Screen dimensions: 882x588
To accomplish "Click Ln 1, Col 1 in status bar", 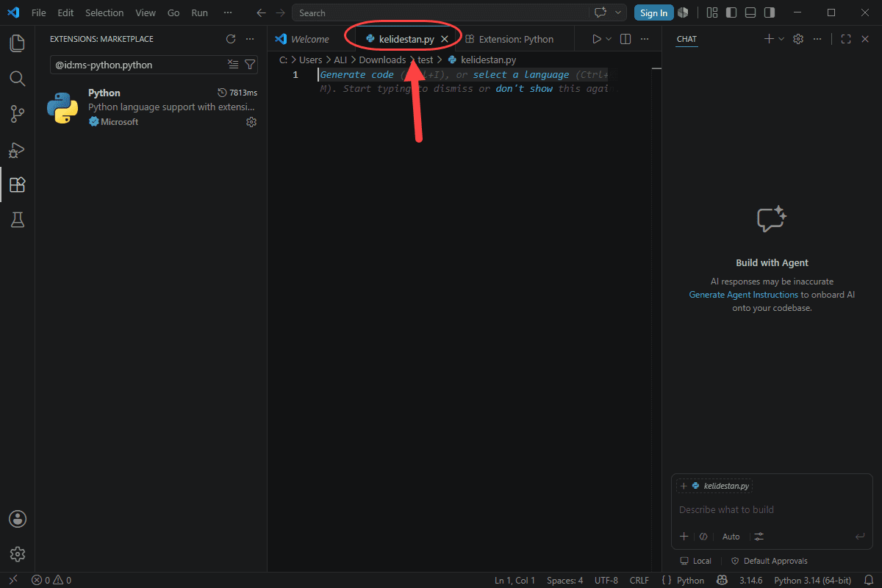I will [514, 580].
